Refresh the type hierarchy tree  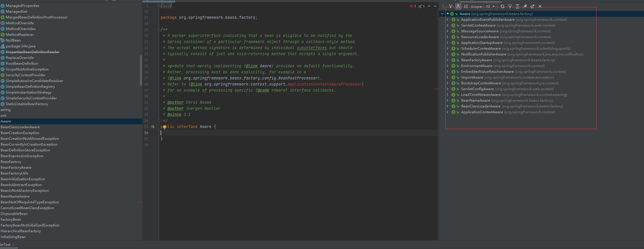(x=502, y=6)
